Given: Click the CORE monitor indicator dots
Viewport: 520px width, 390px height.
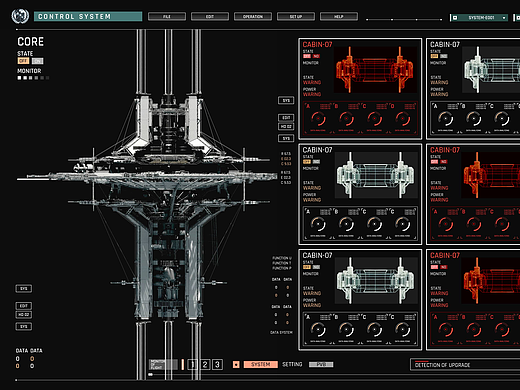Looking at the screenshot, I should click(x=33, y=78).
